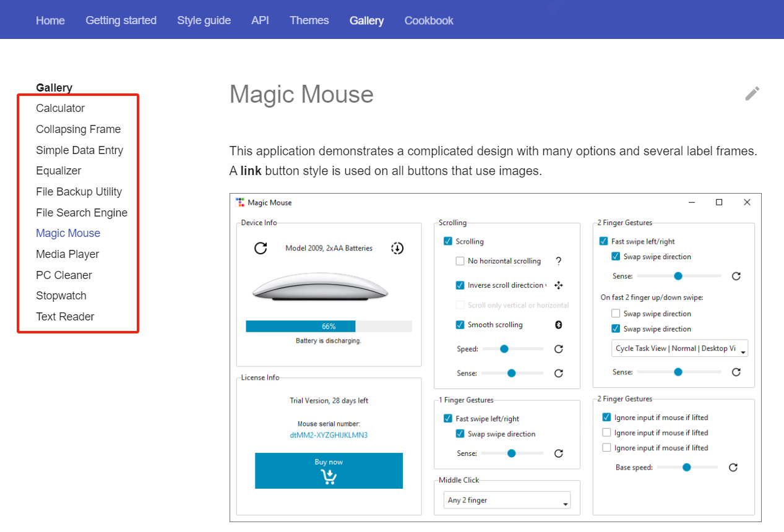
Task: Open the PC Cleaner example
Action: click(x=64, y=275)
